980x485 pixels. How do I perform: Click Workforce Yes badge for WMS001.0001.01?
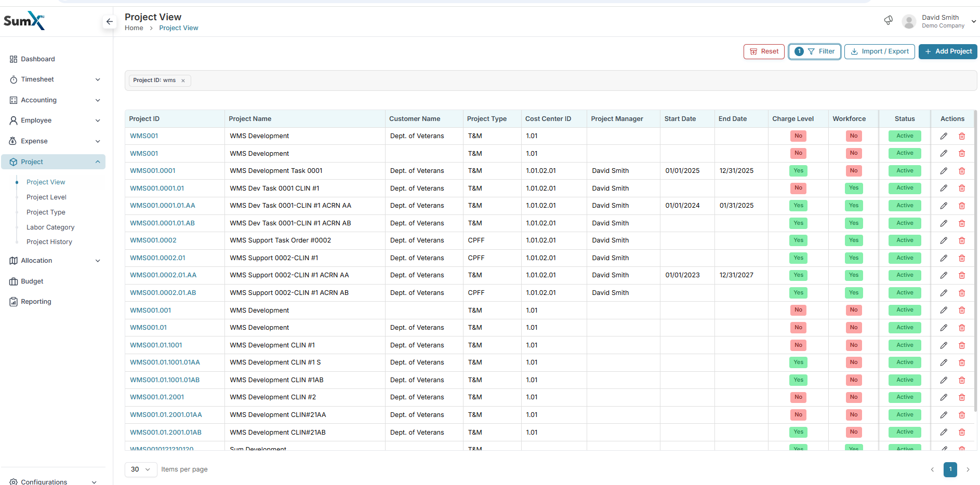tap(854, 188)
